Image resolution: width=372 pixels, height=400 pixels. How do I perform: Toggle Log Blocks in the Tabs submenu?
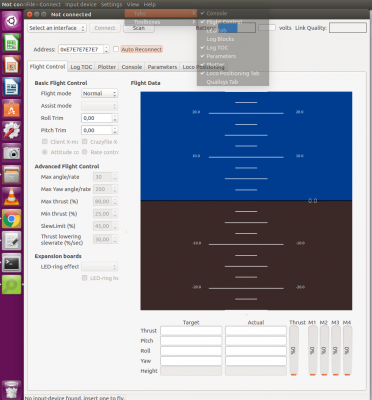pos(233,39)
